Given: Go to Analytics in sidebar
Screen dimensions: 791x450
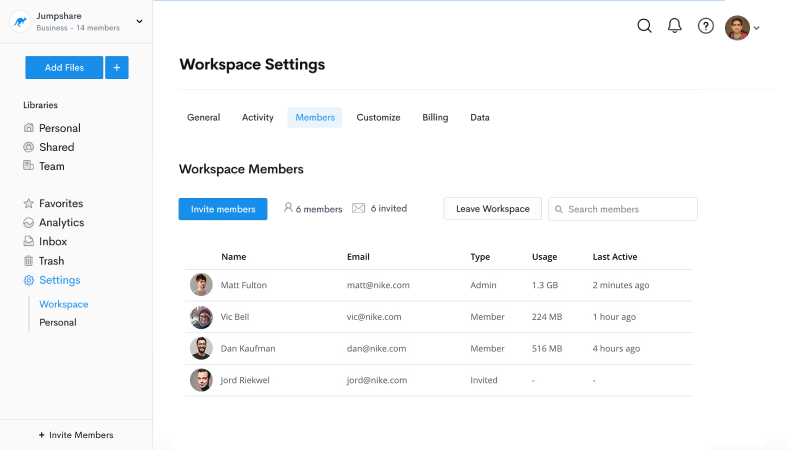Looking at the screenshot, I should click(61, 223).
